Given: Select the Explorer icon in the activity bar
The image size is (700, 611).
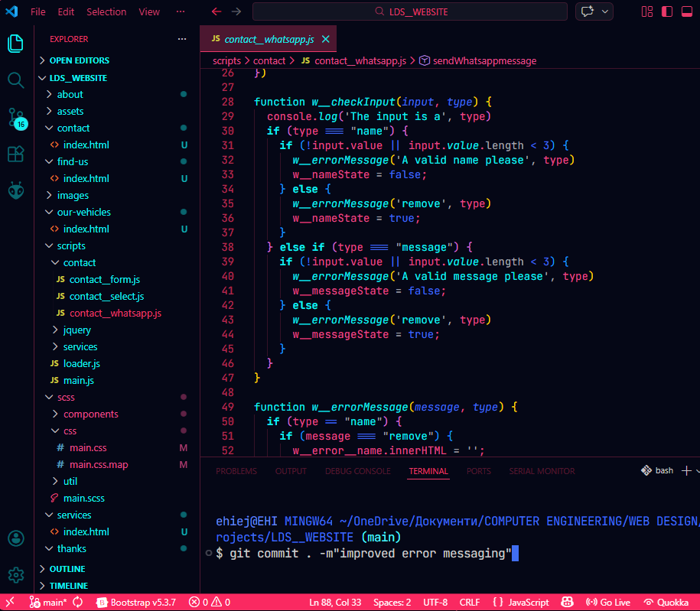Looking at the screenshot, I should point(15,44).
